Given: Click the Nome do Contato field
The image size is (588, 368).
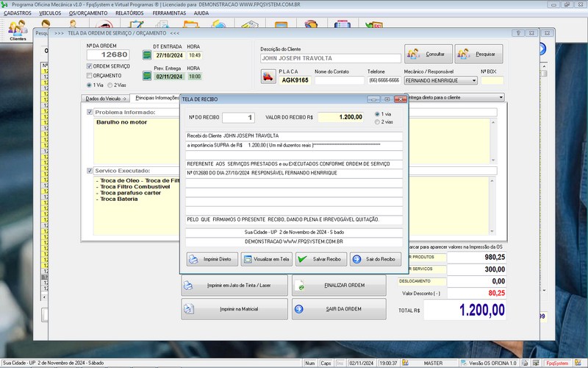Looking at the screenshot, I should tap(340, 80).
